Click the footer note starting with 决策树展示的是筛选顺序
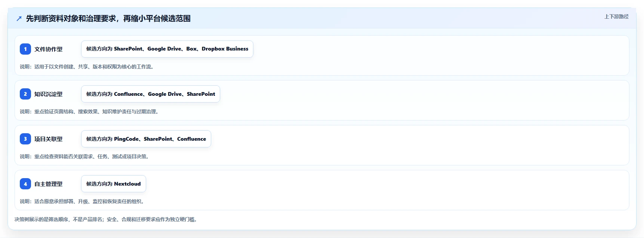Screen dimensions: 644x238 point(106,219)
